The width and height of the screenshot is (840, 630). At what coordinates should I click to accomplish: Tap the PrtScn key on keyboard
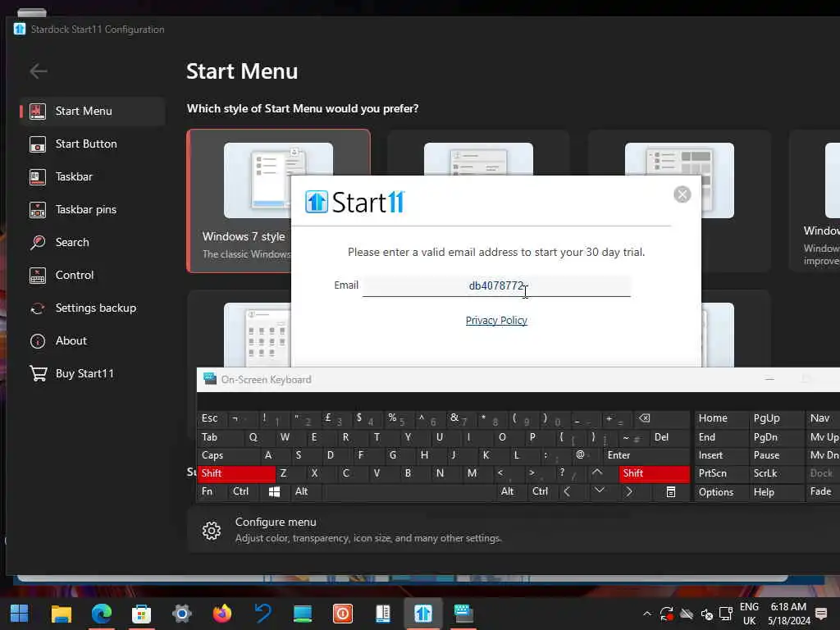pyautogui.click(x=720, y=473)
